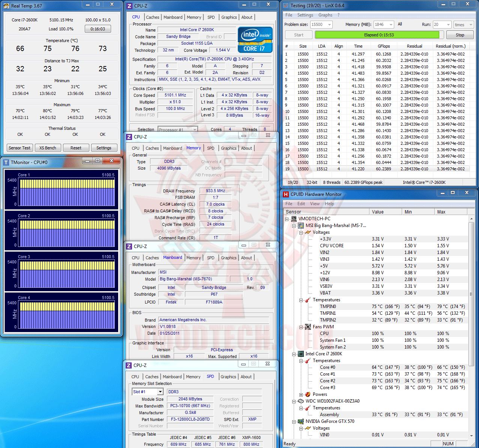This screenshot has width=479, height=448.
Task: Click the Real Temp title bar icon
Action: (6, 6)
